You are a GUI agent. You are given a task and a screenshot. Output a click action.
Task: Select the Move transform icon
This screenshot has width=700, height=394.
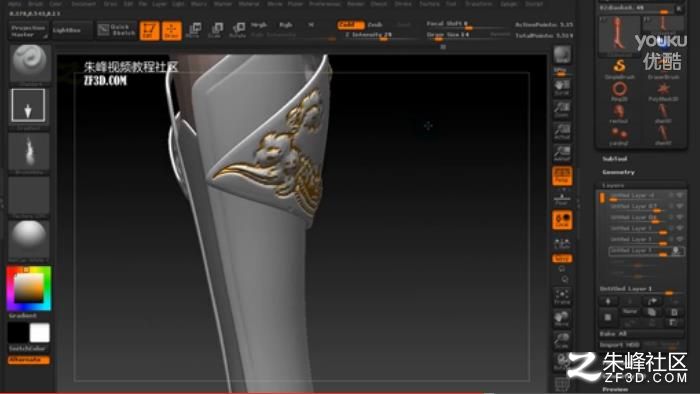pos(194,30)
